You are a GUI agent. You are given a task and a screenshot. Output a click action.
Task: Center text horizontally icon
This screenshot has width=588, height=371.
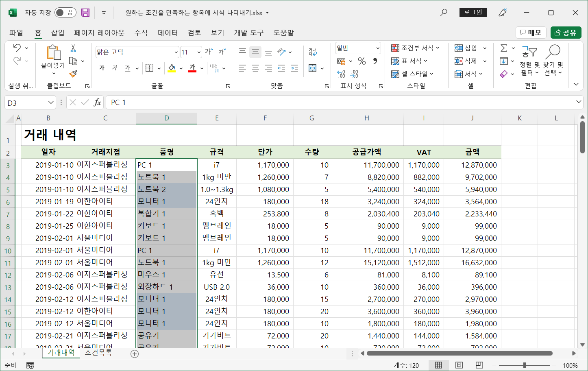(255, 68)
